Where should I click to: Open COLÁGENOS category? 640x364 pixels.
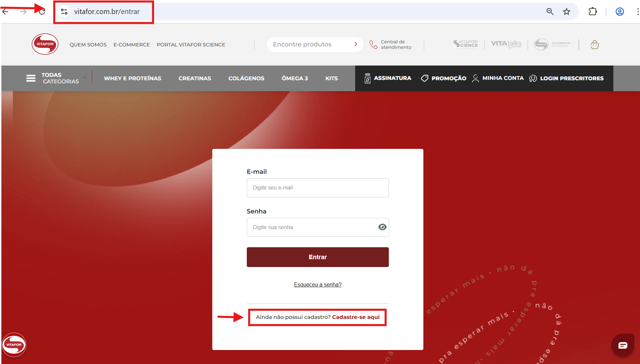pos(246,78)
